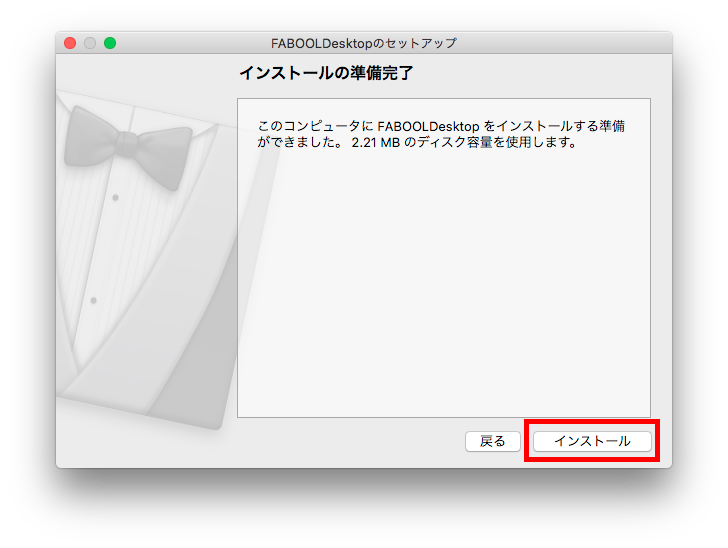The height and width of the screenshot is (548, 728).
Task: Close the FABOOLDesktop setup window
Action: (x=70, y=43)
